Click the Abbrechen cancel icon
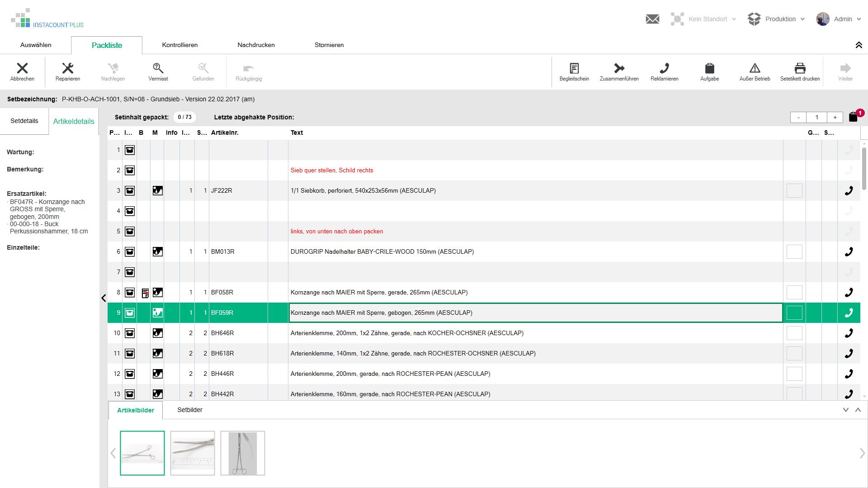 click(x=23, y=68)
